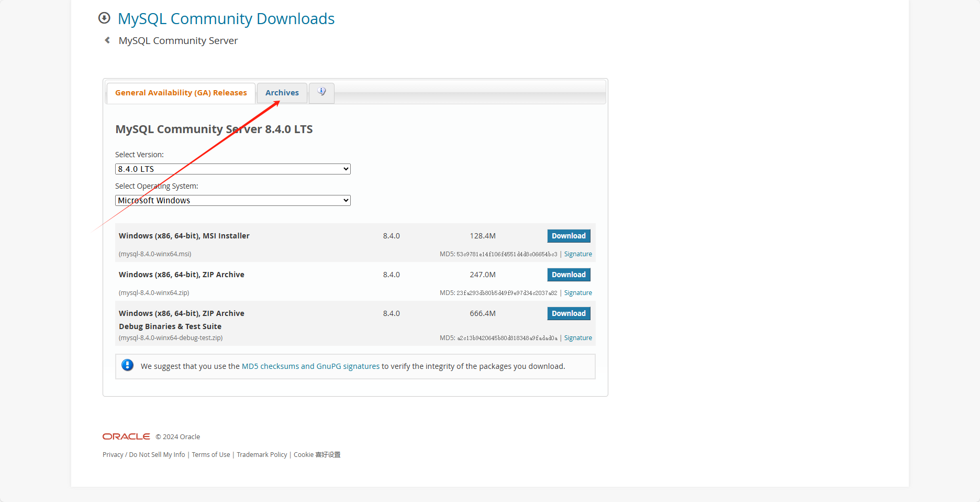980x502 pixels.
Task: Click the Debug Binaries & Test Suite label
Action: point(170,326)
